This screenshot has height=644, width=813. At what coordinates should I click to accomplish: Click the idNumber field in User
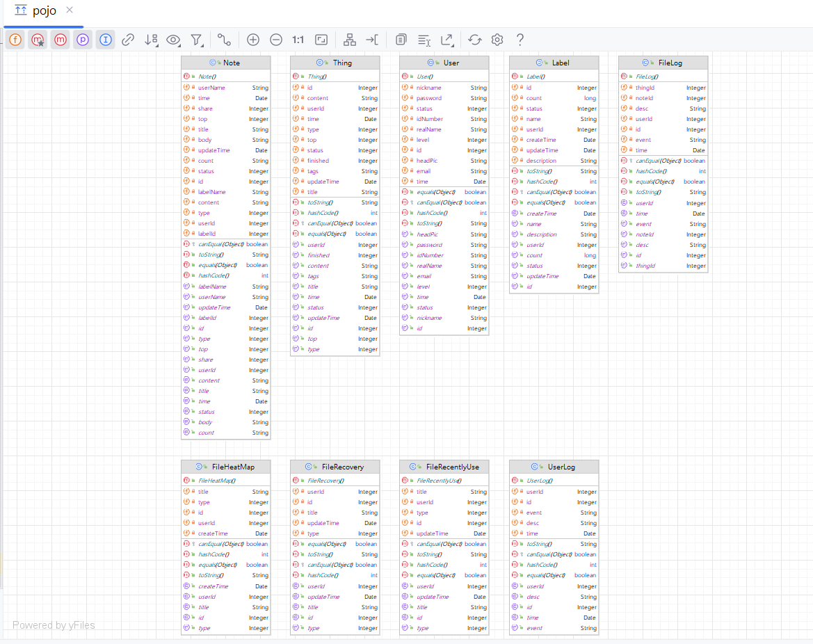[x=444, y=119]
